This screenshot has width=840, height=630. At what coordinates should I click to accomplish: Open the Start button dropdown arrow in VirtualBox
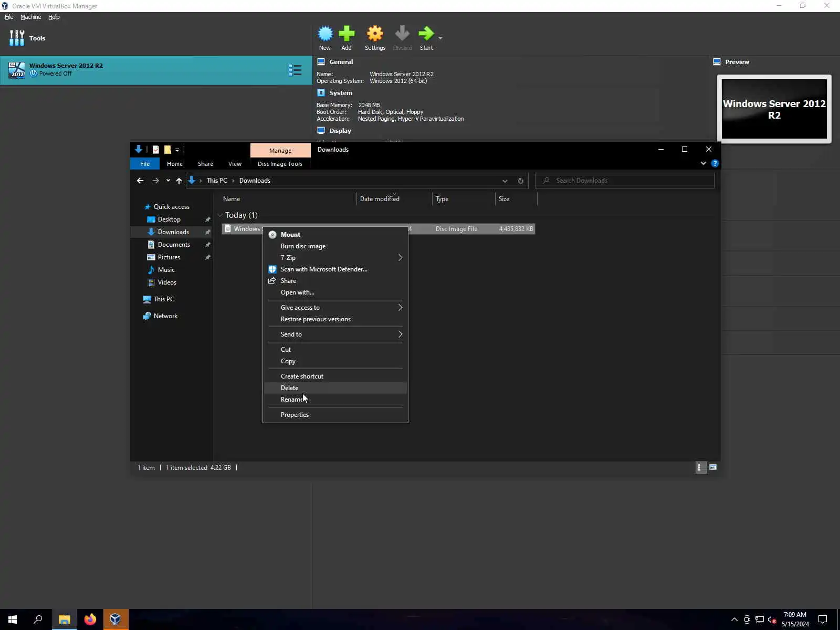pos(440,38)
